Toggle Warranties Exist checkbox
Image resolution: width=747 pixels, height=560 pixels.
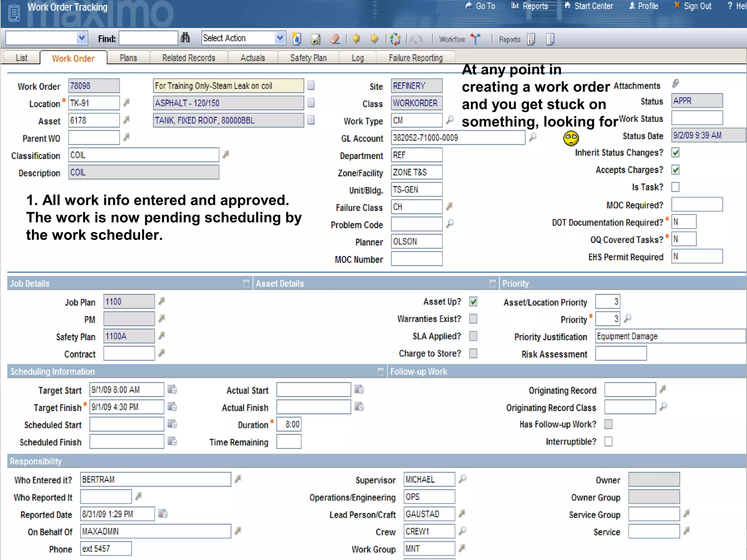[473, 319]
